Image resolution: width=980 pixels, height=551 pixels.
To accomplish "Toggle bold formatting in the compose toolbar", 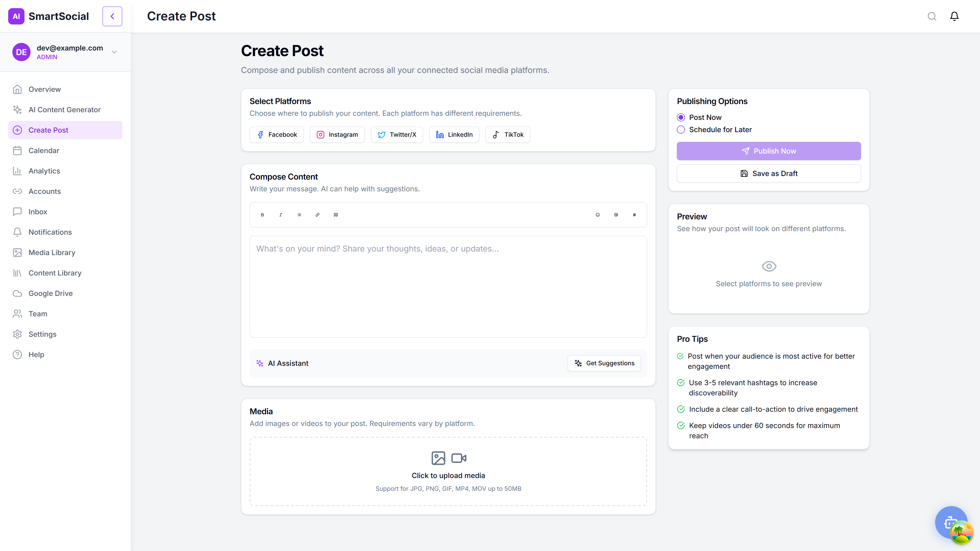I will point(262,215).
